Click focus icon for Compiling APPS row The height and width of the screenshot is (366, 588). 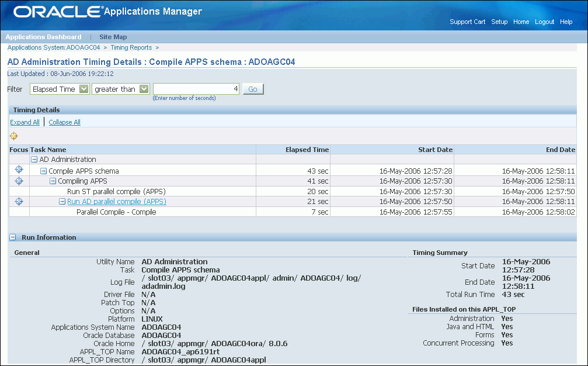click(x=19, y=181)
